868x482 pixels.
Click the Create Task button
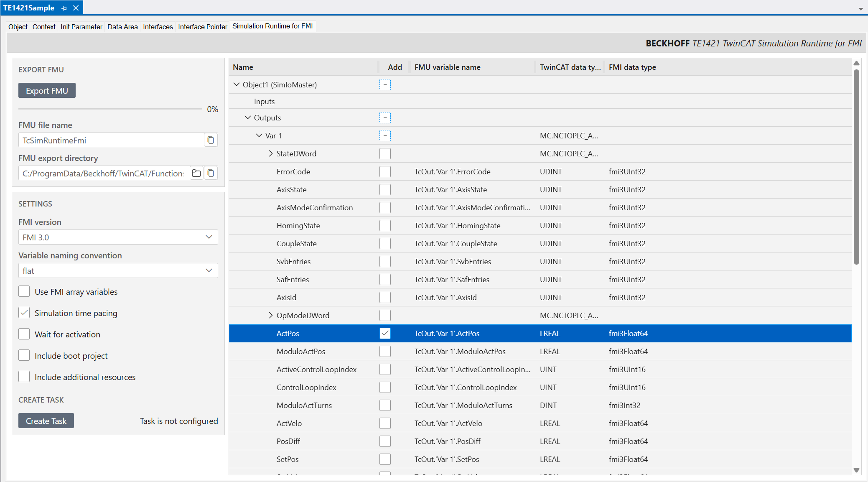[46, 421]
